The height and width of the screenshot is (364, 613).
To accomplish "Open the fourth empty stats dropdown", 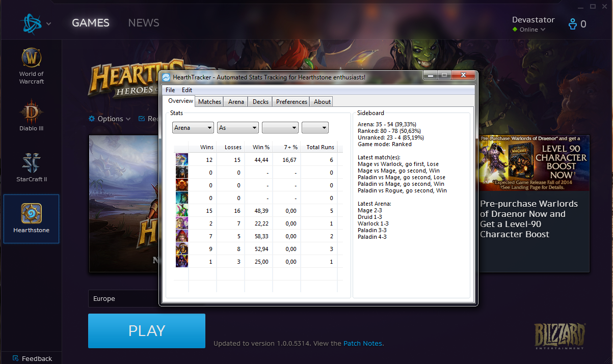I will (315, 128).
